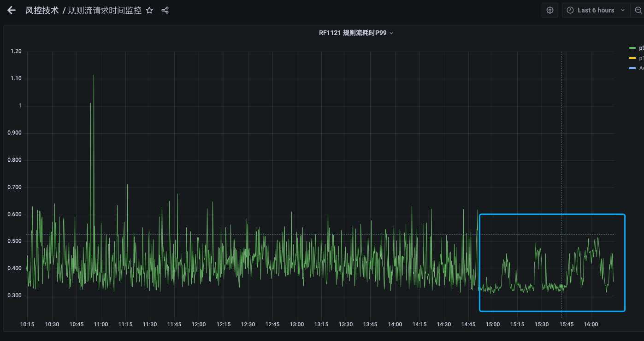Click the 16:00 time axis label
The image size is (644, 341).
(x=591, y=324)
